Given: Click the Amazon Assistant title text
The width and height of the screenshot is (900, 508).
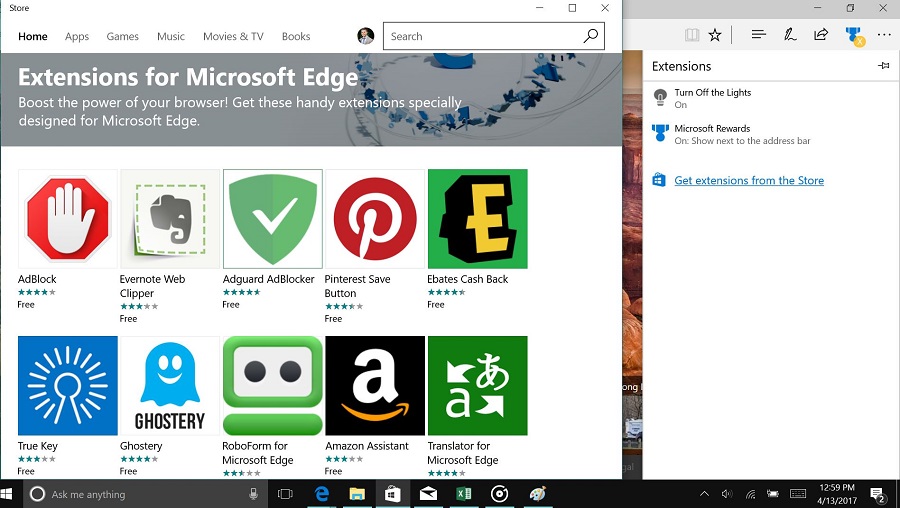Looking at the screenshot, I should point(367,446).
